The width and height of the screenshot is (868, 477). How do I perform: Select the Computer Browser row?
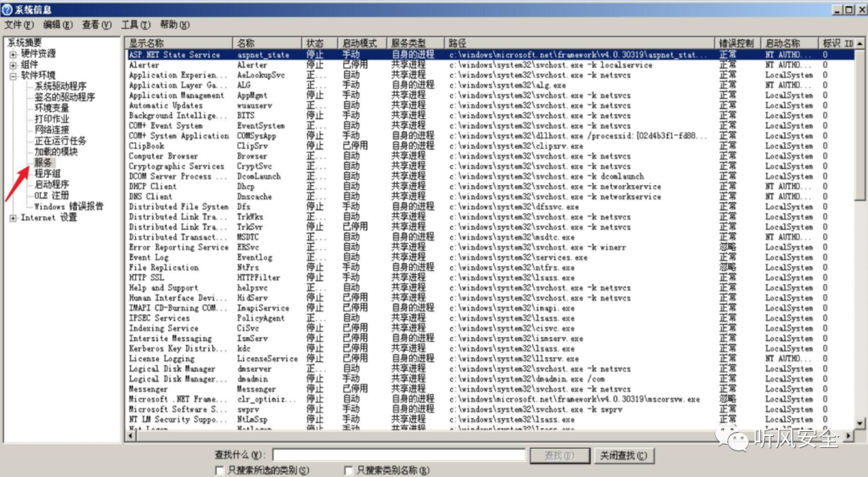(x=490, y=156)
